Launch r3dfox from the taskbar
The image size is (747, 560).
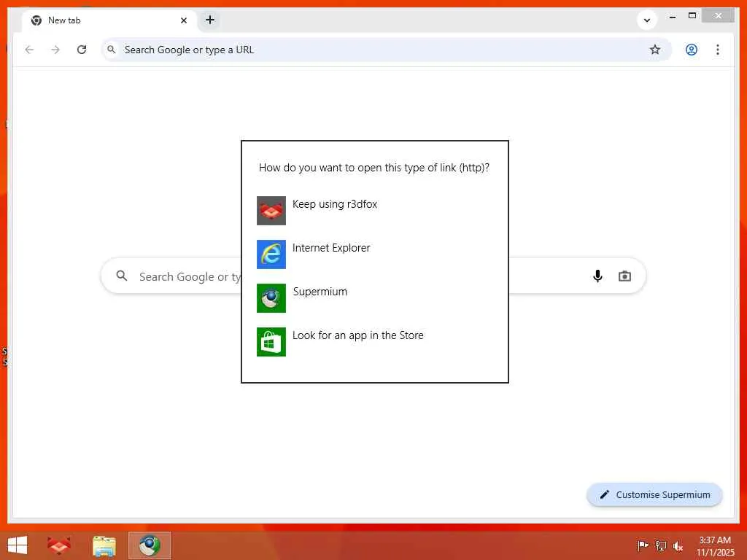59,545
